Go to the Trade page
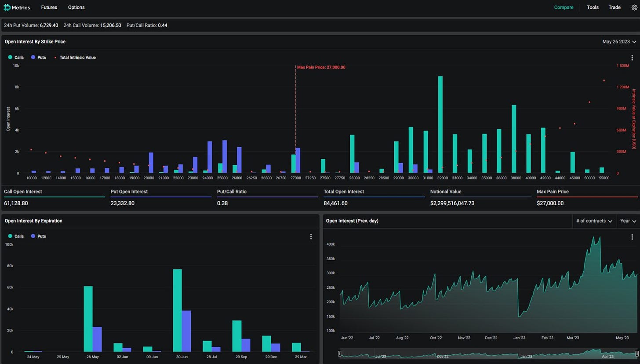This screenshot has width=640, height=364. pyautogui.click(x=615, y=7)
